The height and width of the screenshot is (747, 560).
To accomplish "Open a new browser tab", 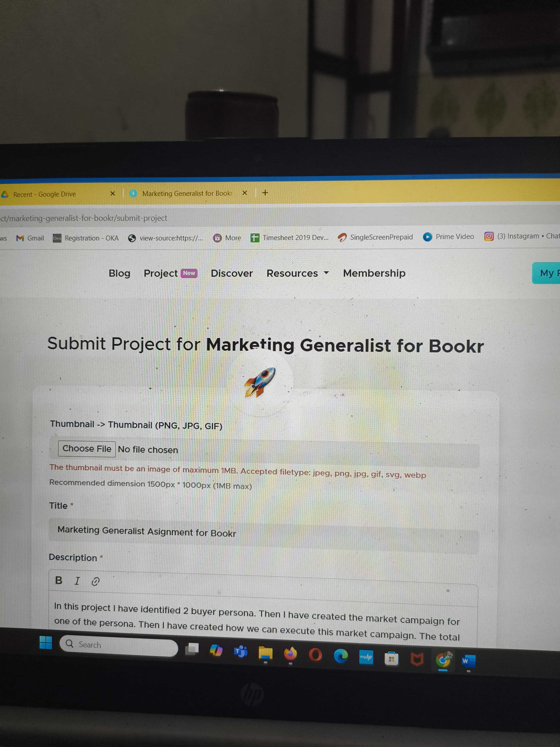I will pos(265,192).
